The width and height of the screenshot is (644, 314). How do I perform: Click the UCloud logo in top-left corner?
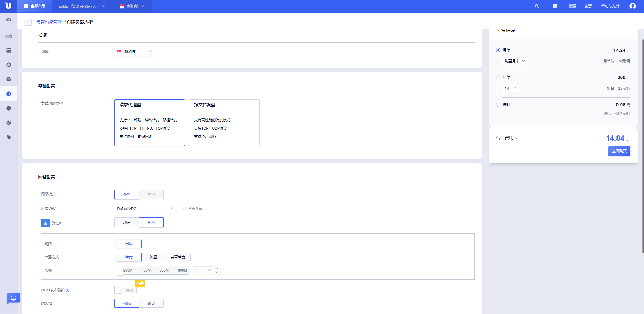click(x=8, y=6)
